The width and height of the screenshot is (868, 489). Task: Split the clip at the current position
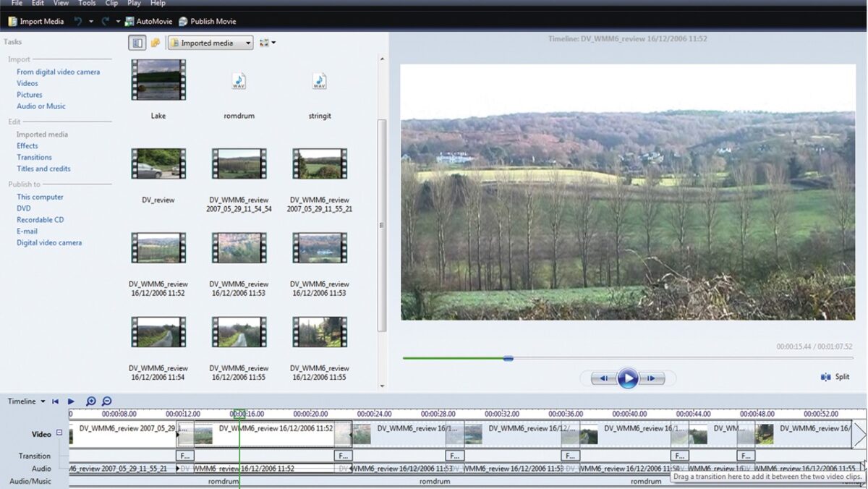[835, 377]
